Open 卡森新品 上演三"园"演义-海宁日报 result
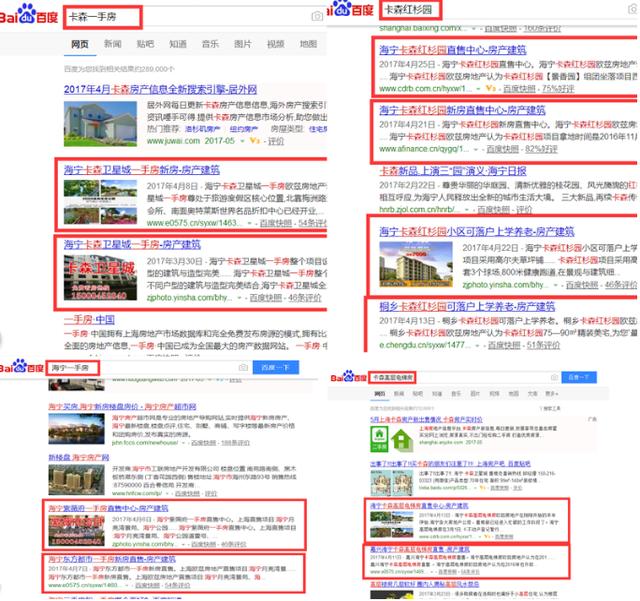 click(453, 171)
